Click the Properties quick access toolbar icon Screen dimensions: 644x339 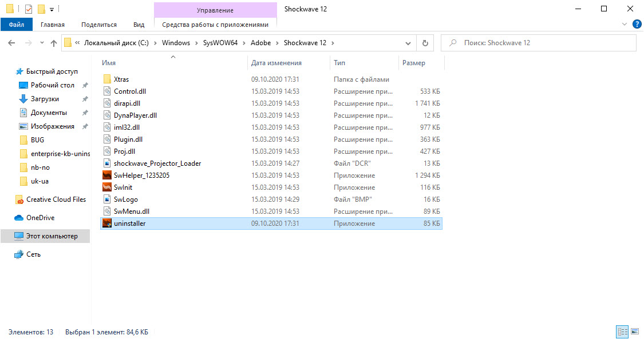tap(29, 9)
